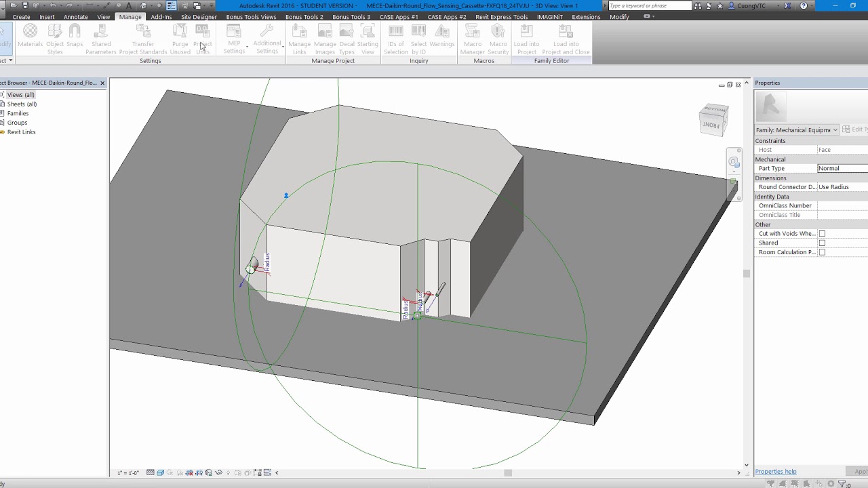Open the Modify tab
Viewport: 868px width, 488px height.
(x=619, y=17)
